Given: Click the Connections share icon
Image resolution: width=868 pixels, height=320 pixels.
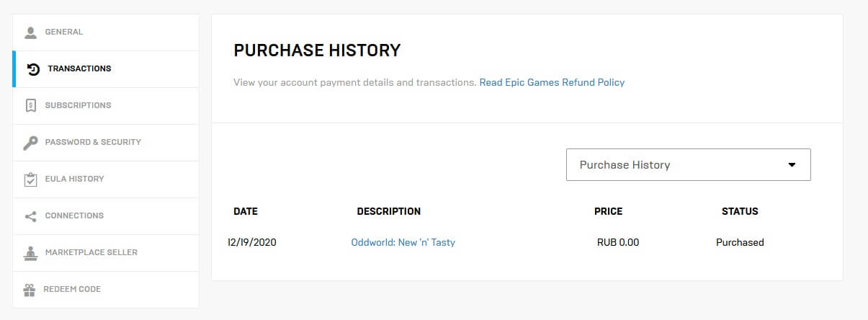Looking at the screenshot, I should click(30, 216).
